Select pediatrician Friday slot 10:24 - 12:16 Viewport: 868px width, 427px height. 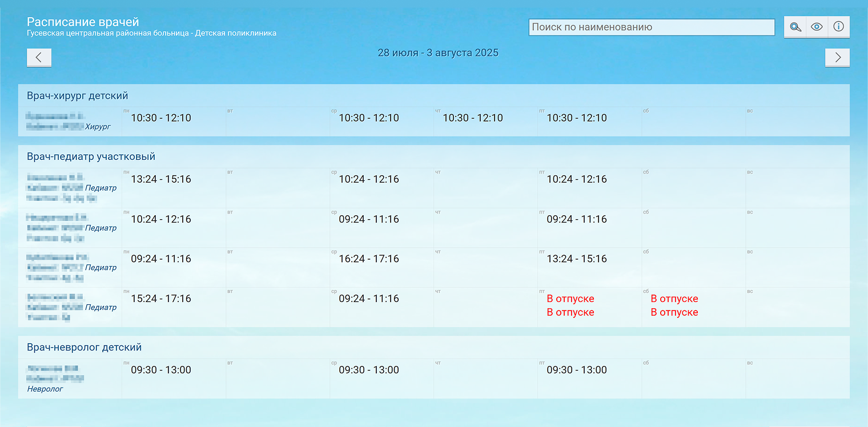pyautogui.click(x=577, y=179)
